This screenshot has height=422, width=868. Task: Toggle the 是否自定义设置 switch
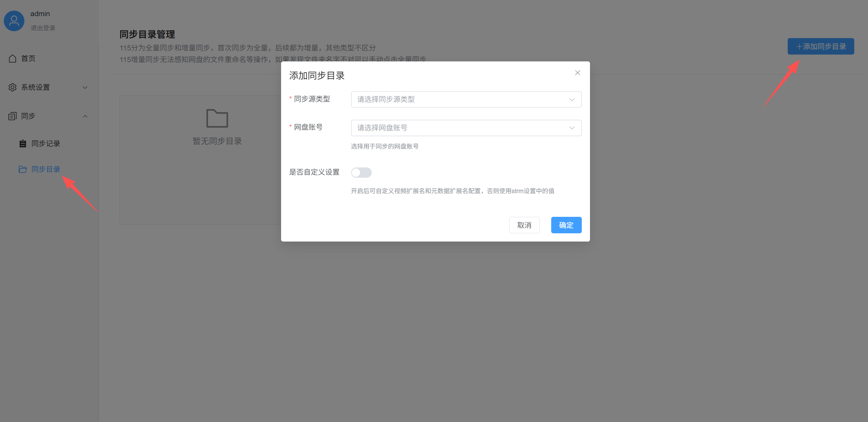361,173
